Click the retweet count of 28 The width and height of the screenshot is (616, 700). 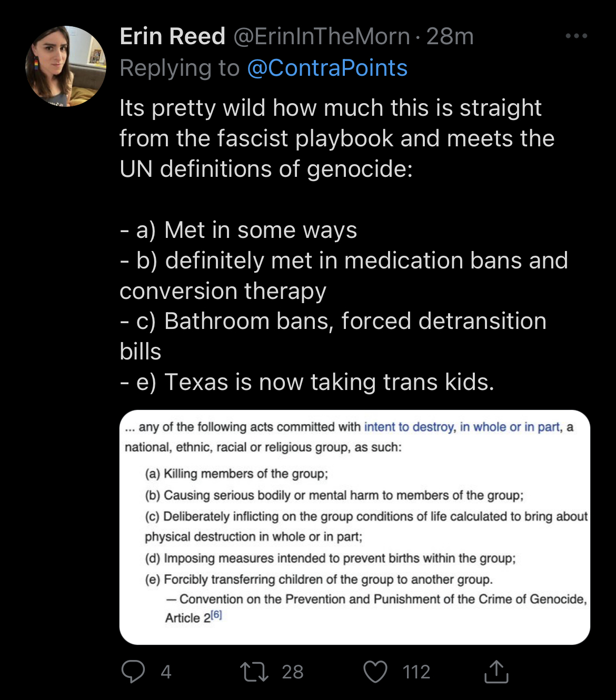[x=292, y=672]
